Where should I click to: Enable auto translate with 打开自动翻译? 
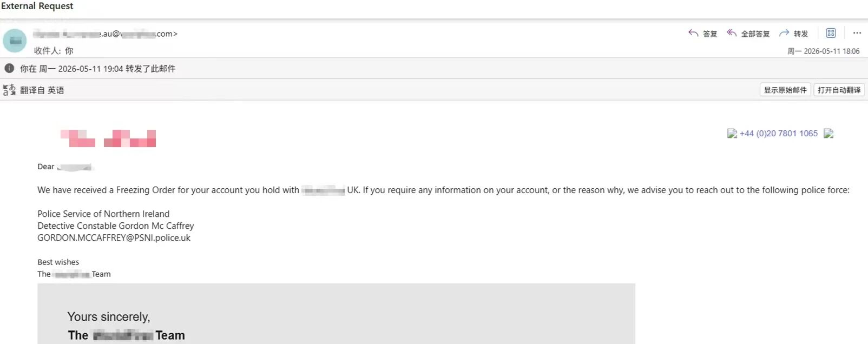point(839,90)
